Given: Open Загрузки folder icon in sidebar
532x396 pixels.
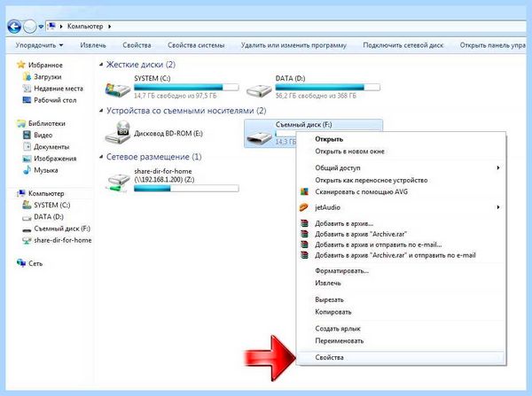Looking at the screenshot, I should click(27, 76).
